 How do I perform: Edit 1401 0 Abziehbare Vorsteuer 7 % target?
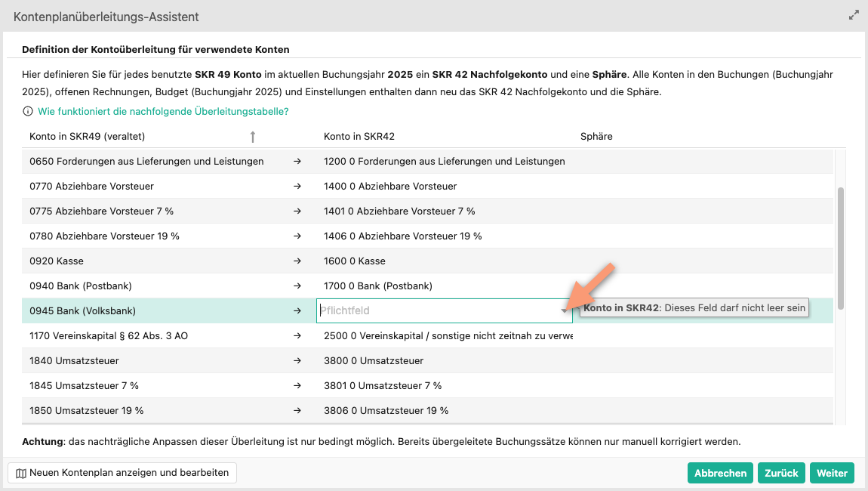tap(400, 212)
